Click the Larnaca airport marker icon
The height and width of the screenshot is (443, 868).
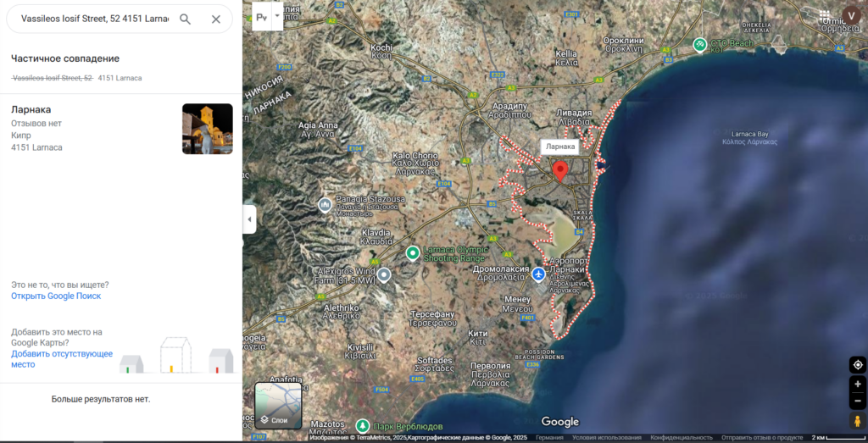pyautogui.click(x=539, y=274)
